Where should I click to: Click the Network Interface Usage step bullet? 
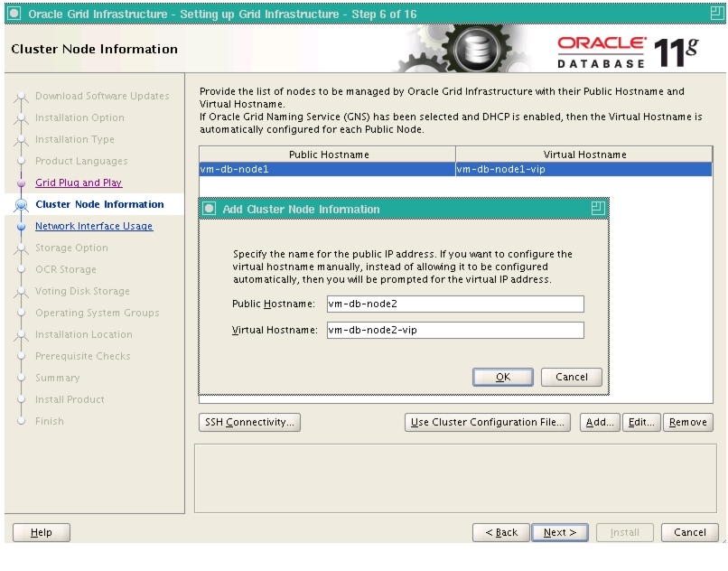pos(21,227)
